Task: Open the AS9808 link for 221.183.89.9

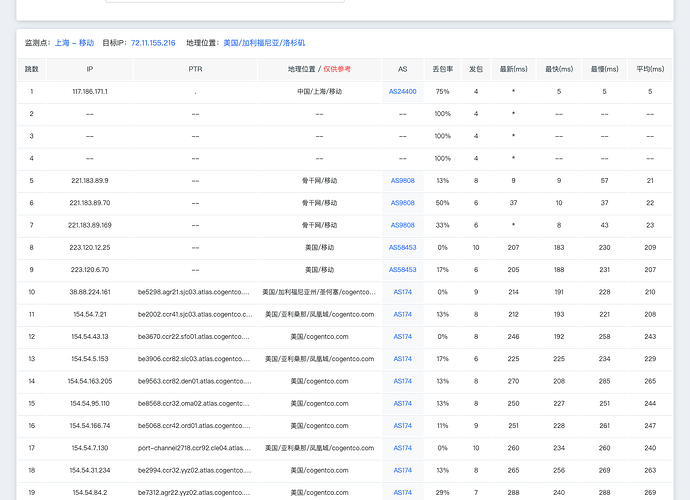Action: click(x=403, y=180)
